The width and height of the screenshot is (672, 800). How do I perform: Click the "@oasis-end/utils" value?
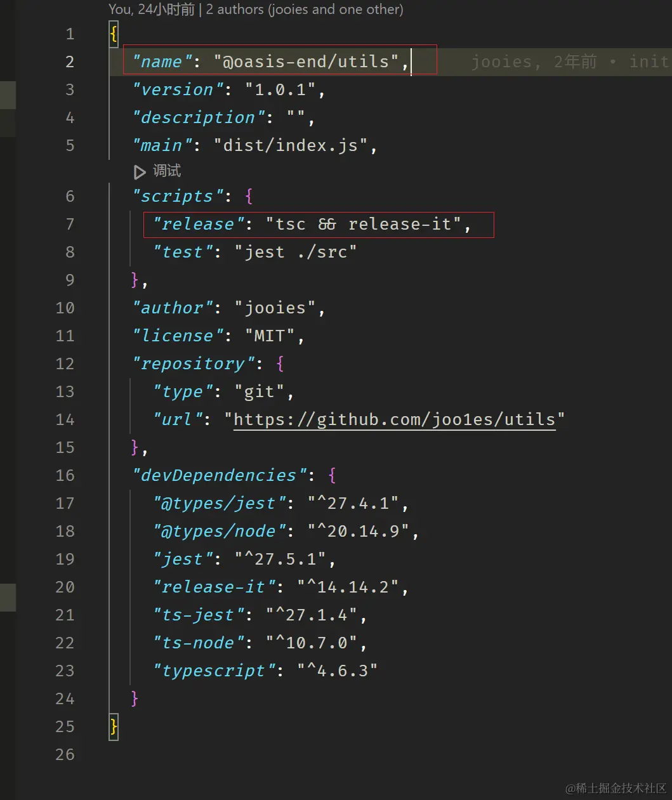[306, 62]
